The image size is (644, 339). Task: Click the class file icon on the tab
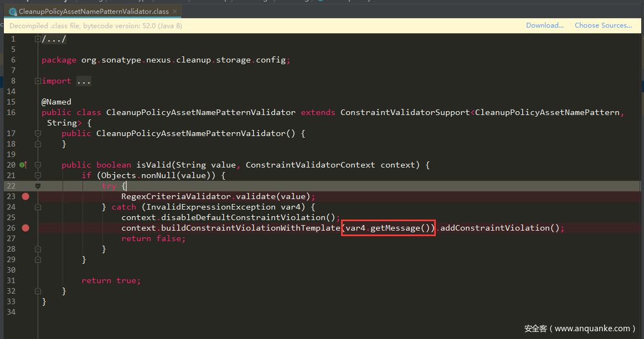(13, 12)
